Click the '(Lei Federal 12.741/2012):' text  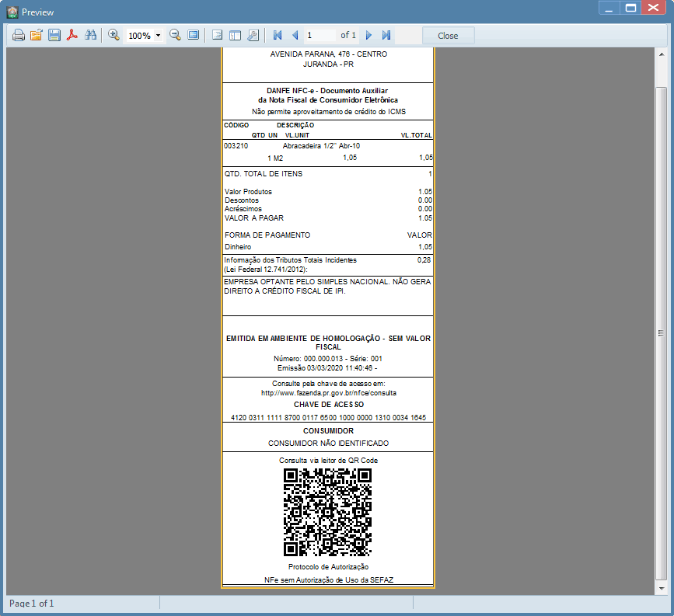[266, 270]
